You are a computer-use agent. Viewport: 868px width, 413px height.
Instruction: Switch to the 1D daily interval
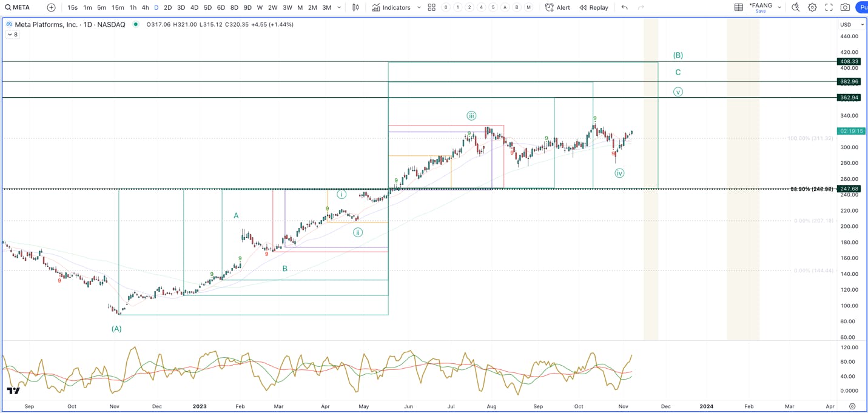pos(156,7)
